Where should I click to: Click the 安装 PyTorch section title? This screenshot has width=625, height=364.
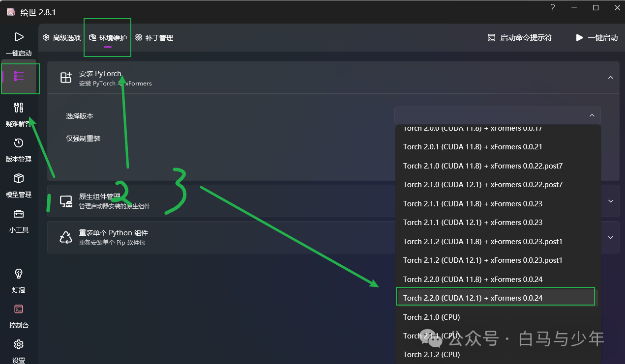[100, 74]
